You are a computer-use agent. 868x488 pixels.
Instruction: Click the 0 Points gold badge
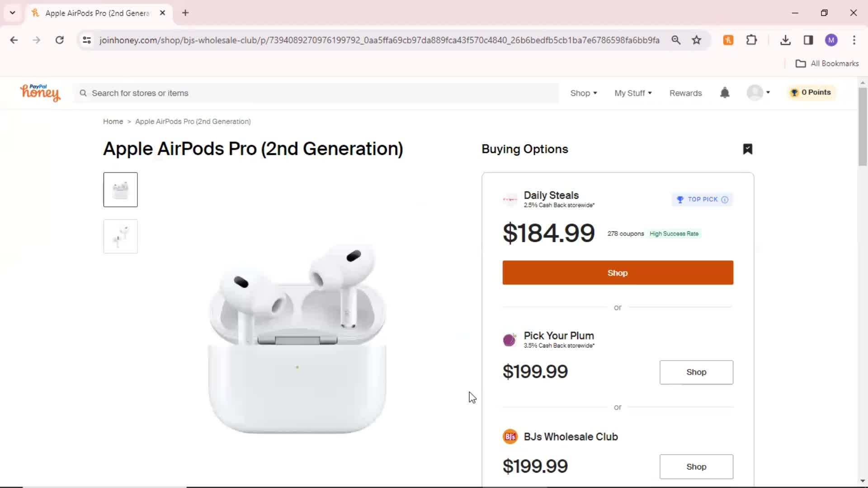pos(811,93)
